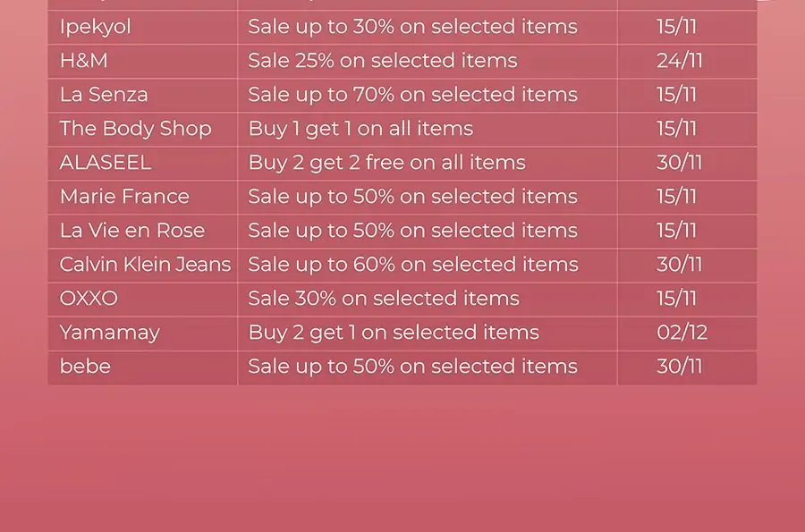The width and height of the screenshot is (805, 532).
Task: Click the La Vie en Rose name
Action: (x=131, y=231)
